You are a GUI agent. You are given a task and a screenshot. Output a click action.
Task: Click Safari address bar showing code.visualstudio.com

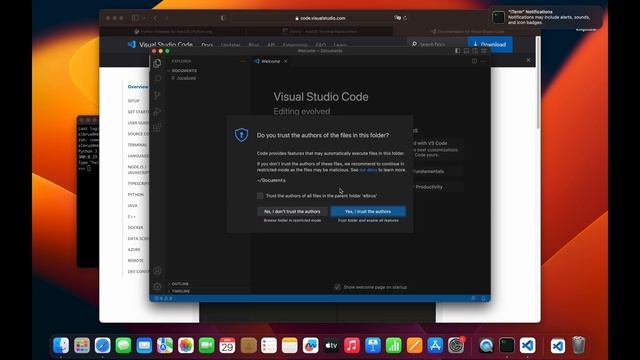[x=320, y=18]
